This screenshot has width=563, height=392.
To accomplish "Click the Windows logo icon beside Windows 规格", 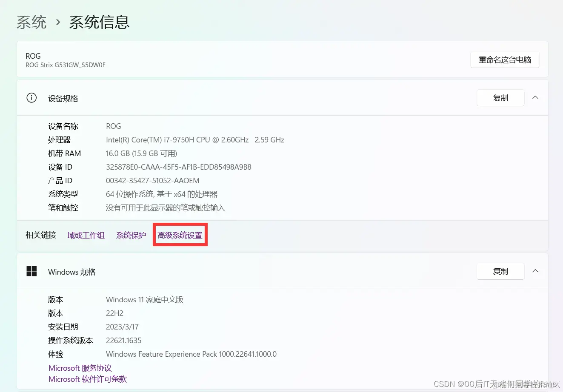I will coord(31,271).
